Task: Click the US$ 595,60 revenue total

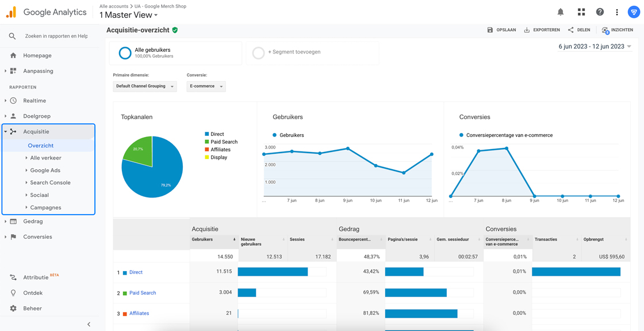Action: tap(612, 257)
